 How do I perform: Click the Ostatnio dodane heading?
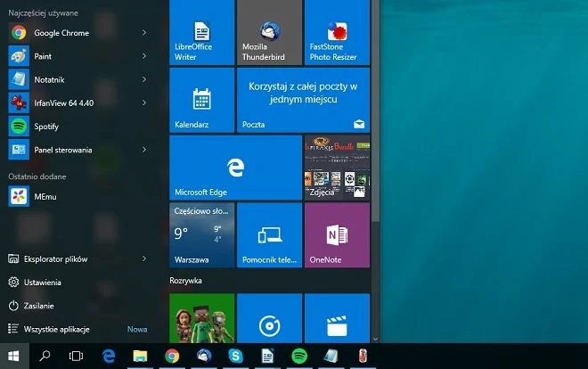[x=37, y=176]
